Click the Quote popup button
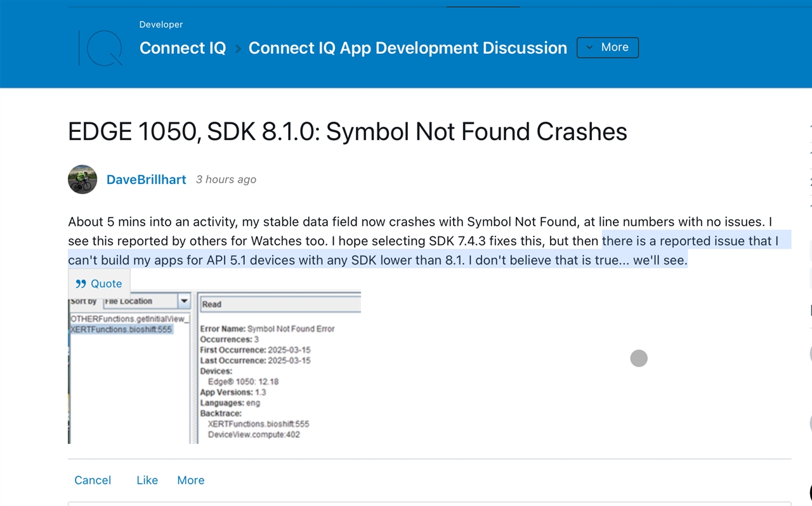 [99, 283]
